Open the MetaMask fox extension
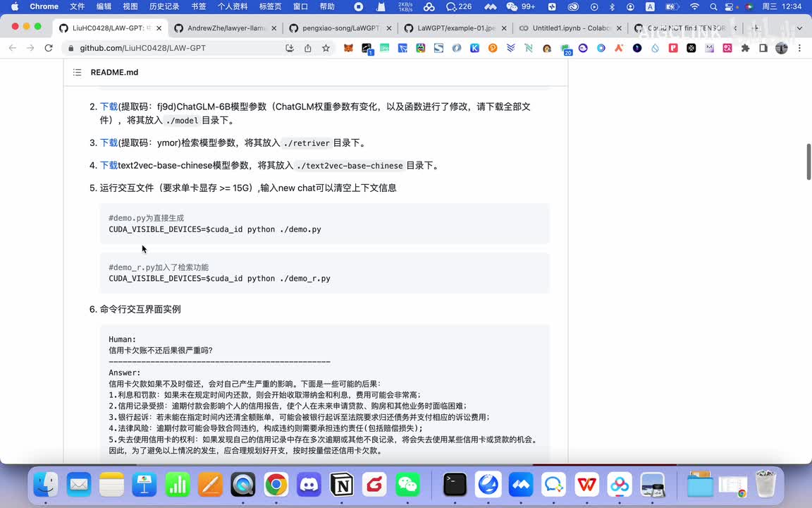 (349, 48)
